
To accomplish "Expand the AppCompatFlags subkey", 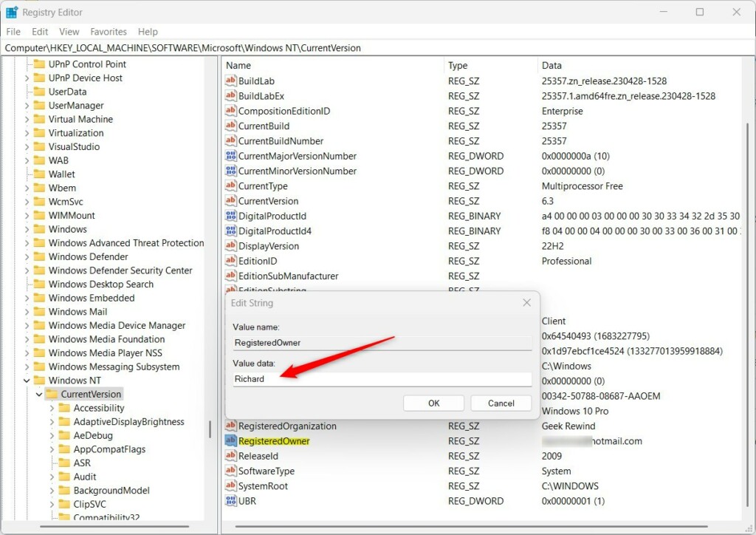I will point(52,449).
